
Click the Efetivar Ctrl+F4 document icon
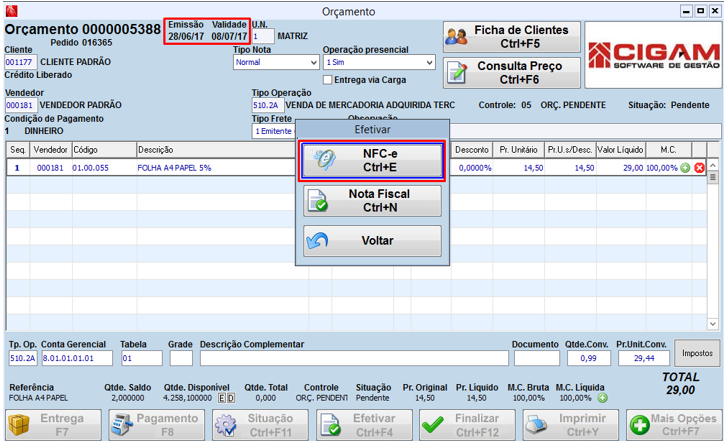(331, 425)
